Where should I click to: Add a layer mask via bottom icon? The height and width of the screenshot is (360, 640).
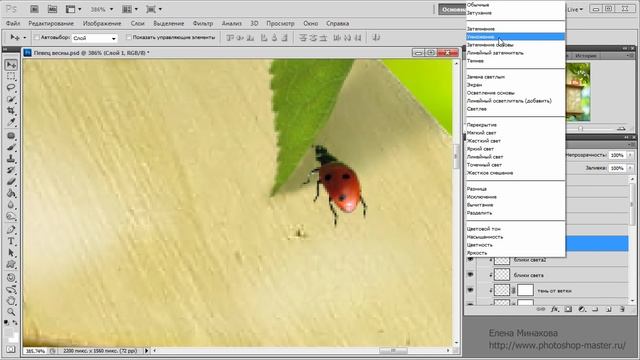click(568, 309)
